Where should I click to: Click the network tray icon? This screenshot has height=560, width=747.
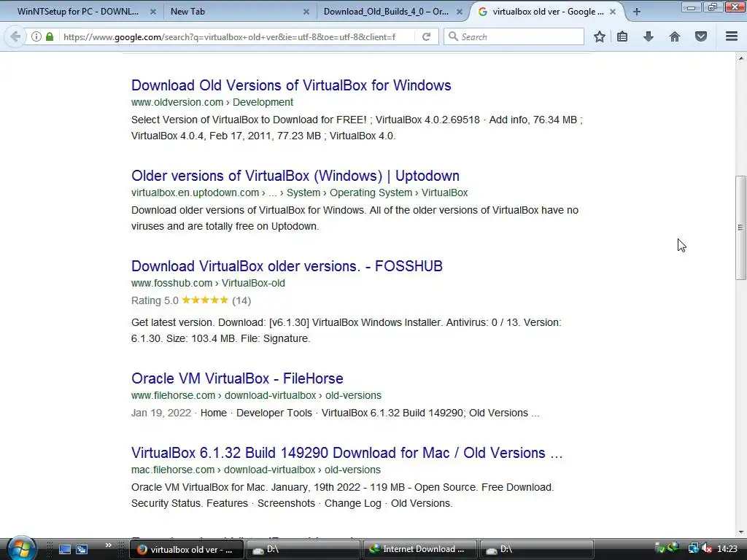point(693,549)
